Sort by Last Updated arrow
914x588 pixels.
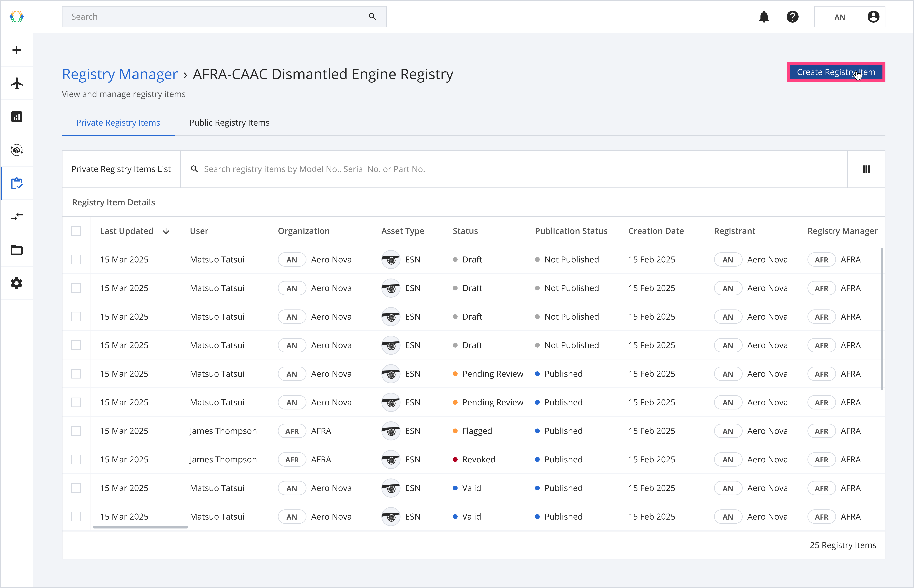tap(166, 231)
